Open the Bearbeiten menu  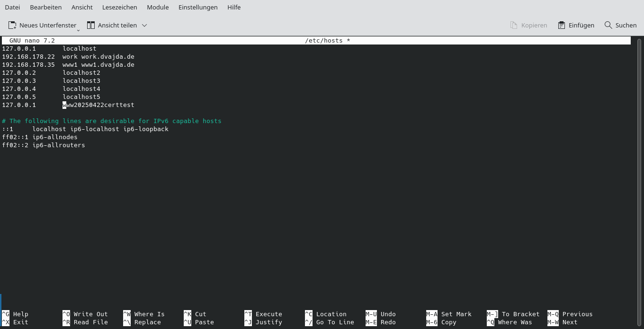point(45,7)
